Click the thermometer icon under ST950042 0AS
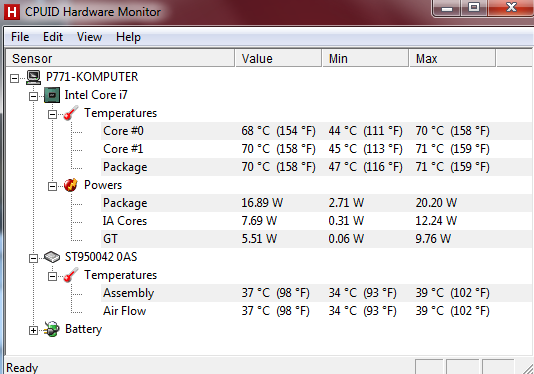This screenshot has height=374, width=534. tap(71, 275)
